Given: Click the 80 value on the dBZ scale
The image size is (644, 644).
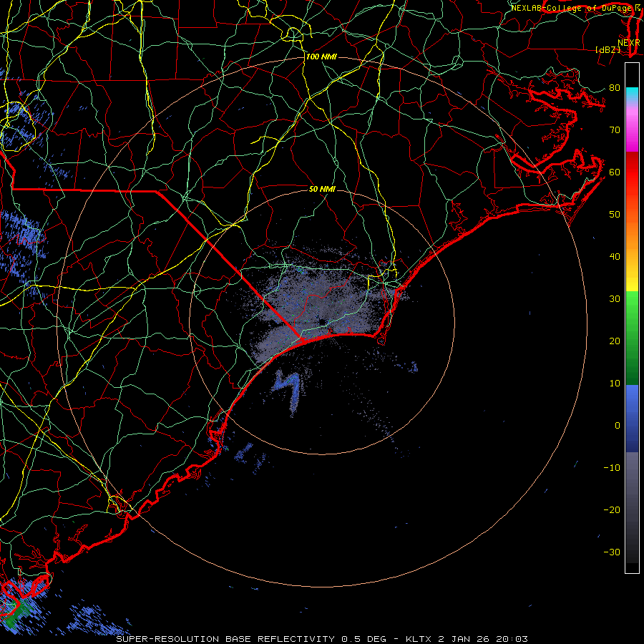Looking at the screenshot, I should click(615, 87).
